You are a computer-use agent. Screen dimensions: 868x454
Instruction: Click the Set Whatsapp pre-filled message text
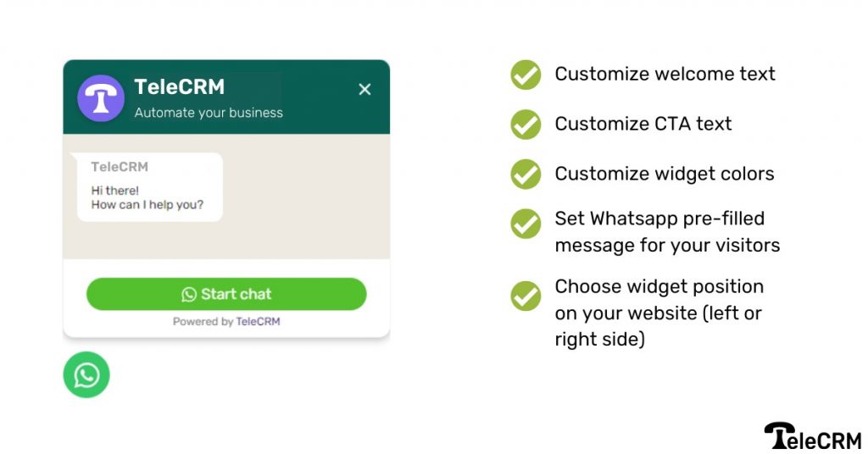(667, 232)
